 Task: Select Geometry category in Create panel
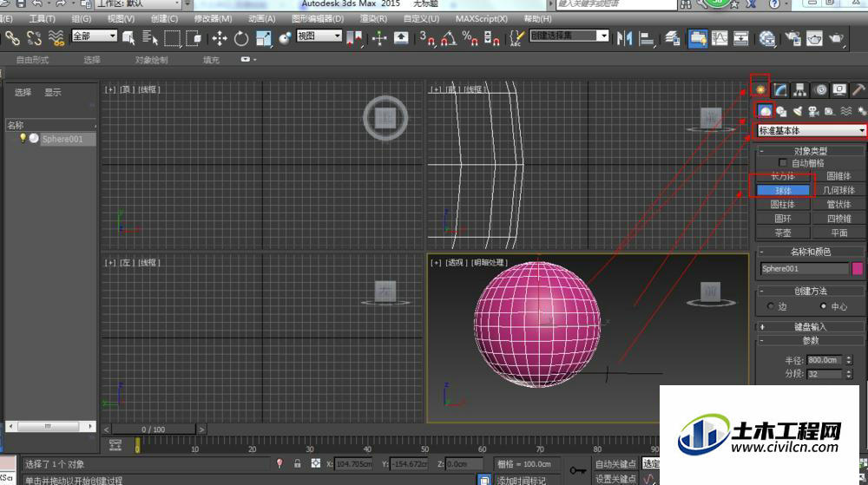pyautogui.click(x=765, y=111)
